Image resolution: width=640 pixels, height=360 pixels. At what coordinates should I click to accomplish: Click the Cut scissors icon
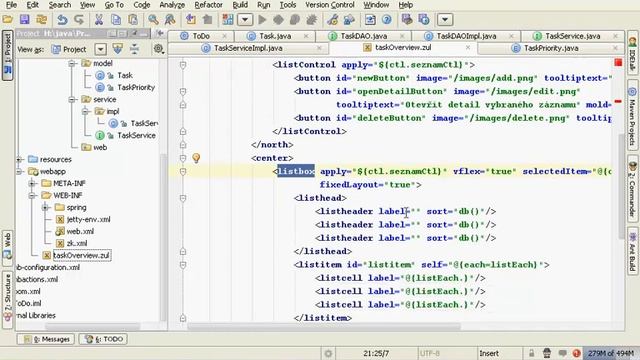[99, 19]
